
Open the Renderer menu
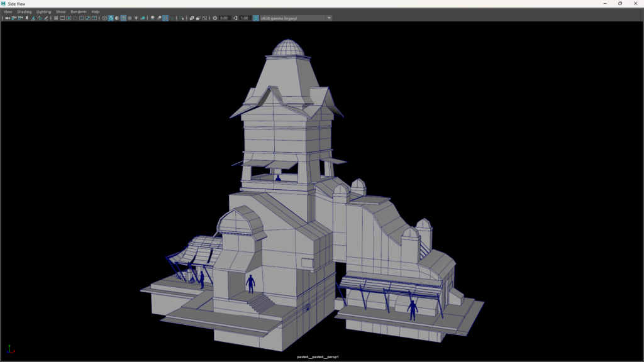click(79, 11)
